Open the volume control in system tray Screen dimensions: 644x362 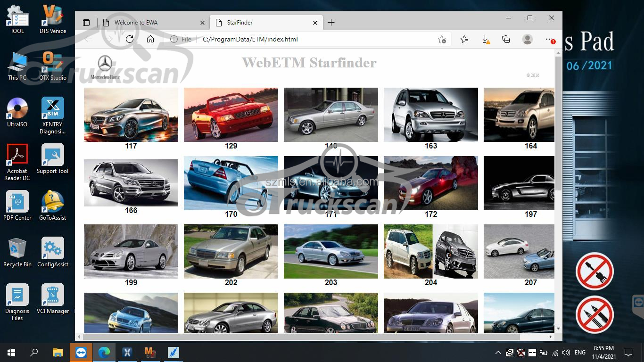[566, 353]
